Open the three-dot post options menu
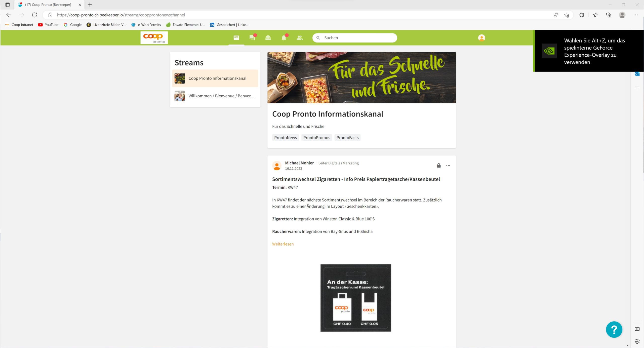 pyautogui.click(x=448, y=166)
